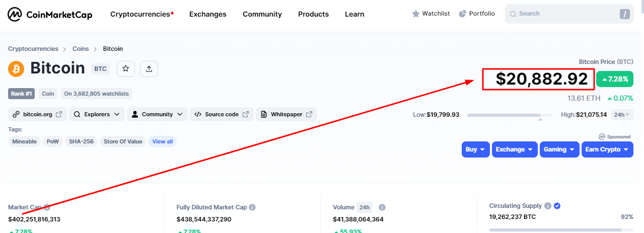Open the Gaming dropdown button
Viewport: 644px width, 233px height.
pos(559,149)
